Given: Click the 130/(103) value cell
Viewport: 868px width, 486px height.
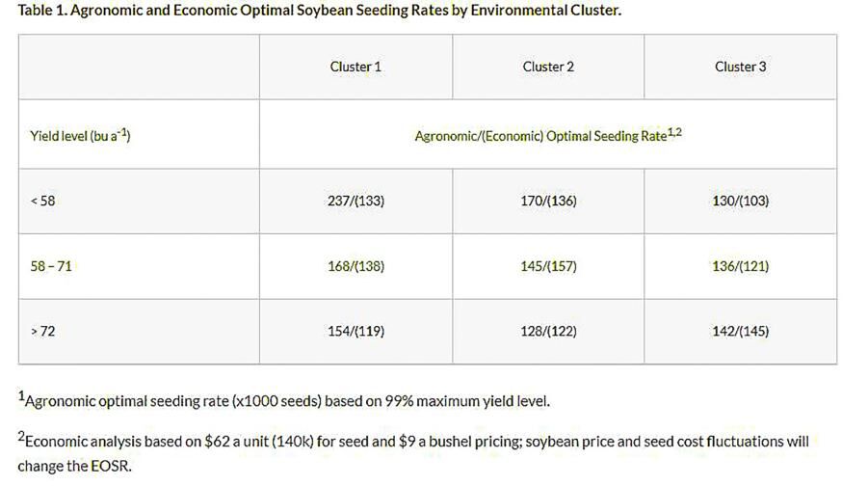Looking at the screenshot, I should 740,201.
